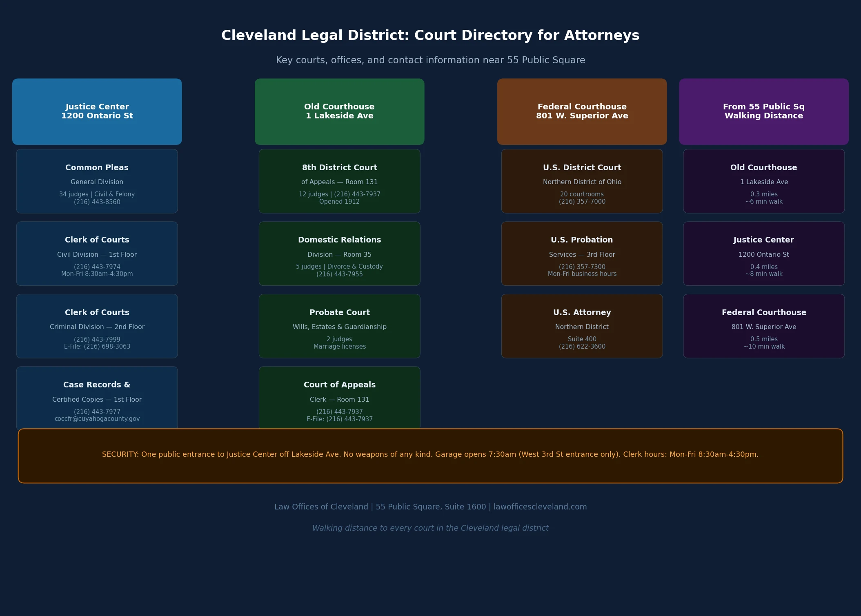Click the 12 judges | (216) 443-7937 line
Image resolution: width=861 pixels, height=616 pixels.
(340, 194)
